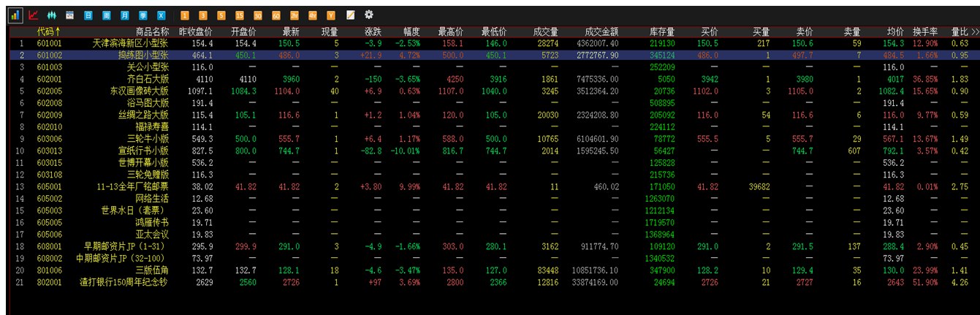
Task: Expand more columns with >> arrow
Action: (x=975, y=32)
